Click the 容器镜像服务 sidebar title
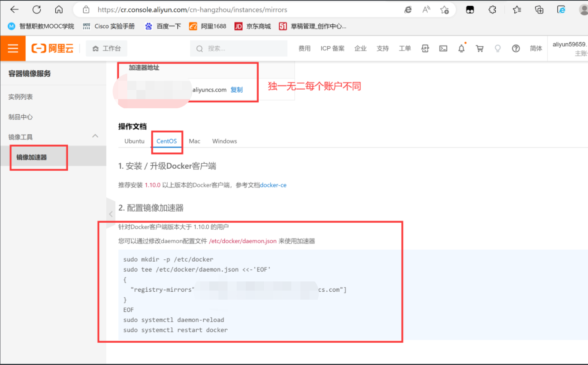Screen dimensions: 588x365 click(30, 74)
